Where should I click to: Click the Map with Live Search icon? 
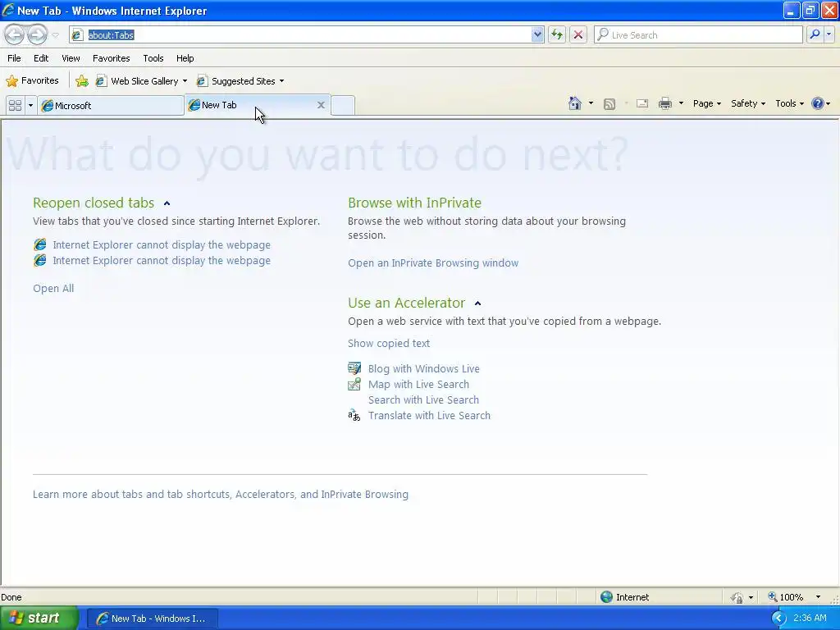coord(354,384)
